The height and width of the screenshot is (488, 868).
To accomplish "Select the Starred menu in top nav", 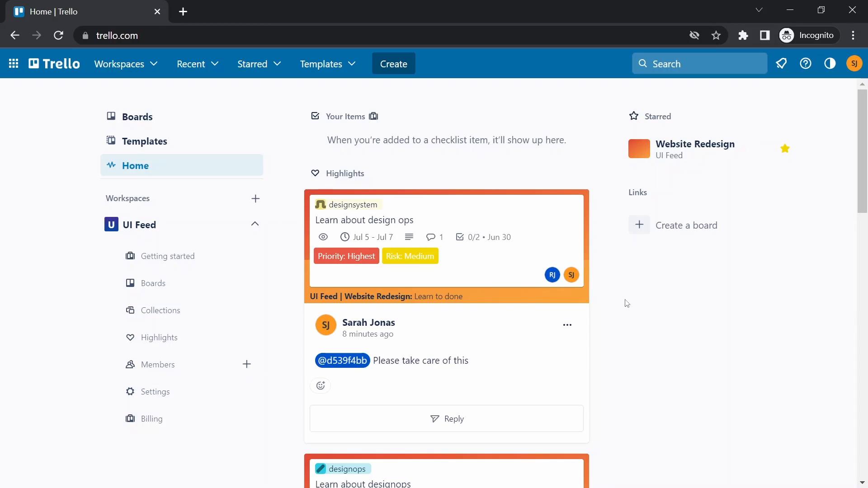I will [259, 64].
